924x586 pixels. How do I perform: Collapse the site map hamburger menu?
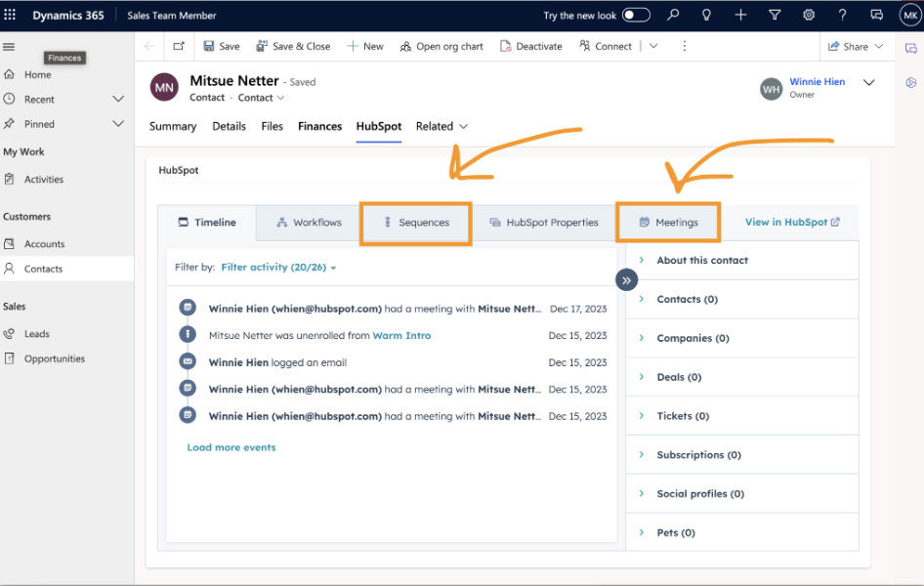(9, 47)
